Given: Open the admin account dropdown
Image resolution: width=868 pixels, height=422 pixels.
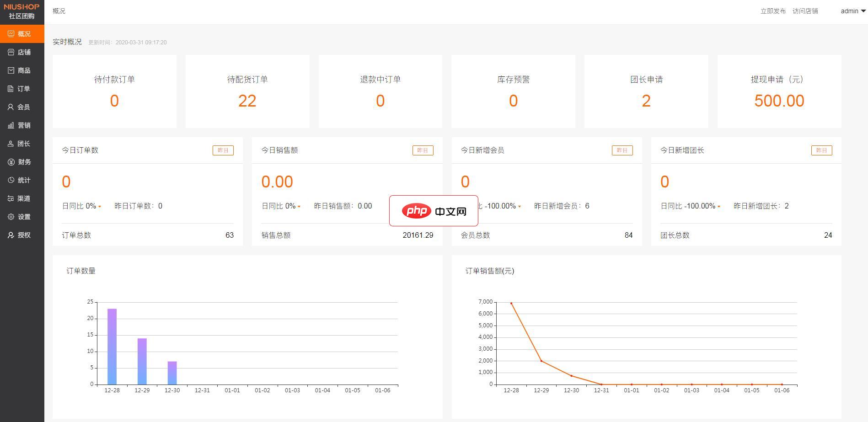Looking at the screenshot, I should (x=852, y=11).
